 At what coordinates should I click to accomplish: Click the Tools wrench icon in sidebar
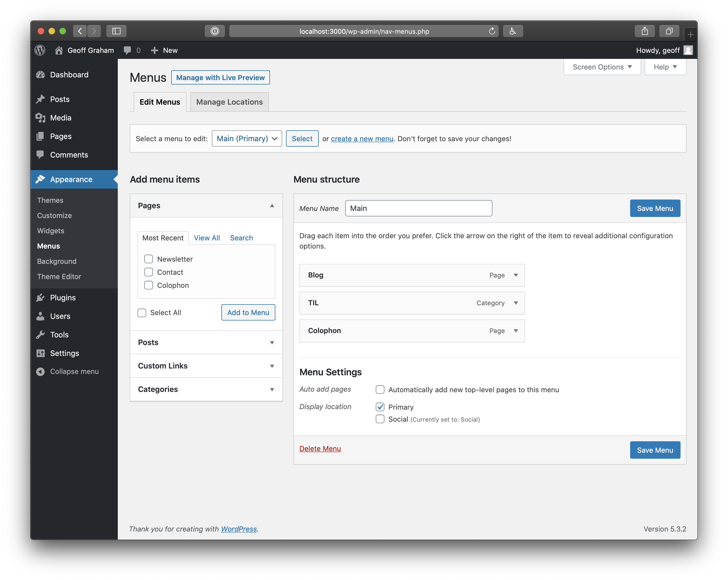tap(41, 335)
